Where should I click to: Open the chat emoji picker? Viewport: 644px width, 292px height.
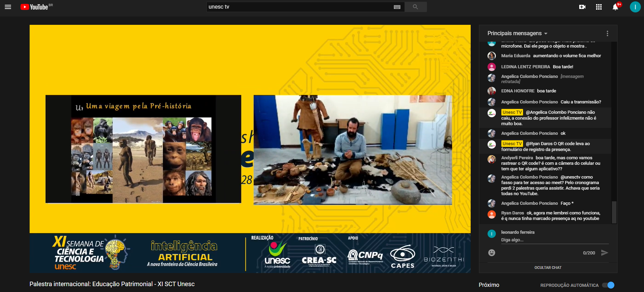click(492, 253)
